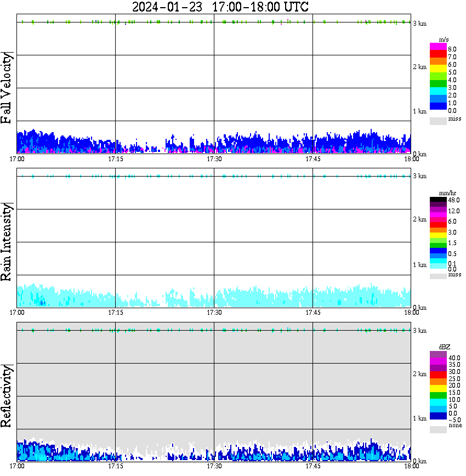Click the purple 12.0 mm/hr legend swatch

pos(438,210)
